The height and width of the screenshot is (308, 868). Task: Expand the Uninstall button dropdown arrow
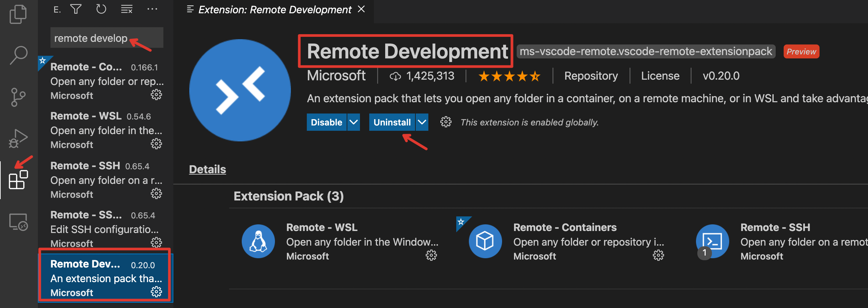tap(422, 122)
